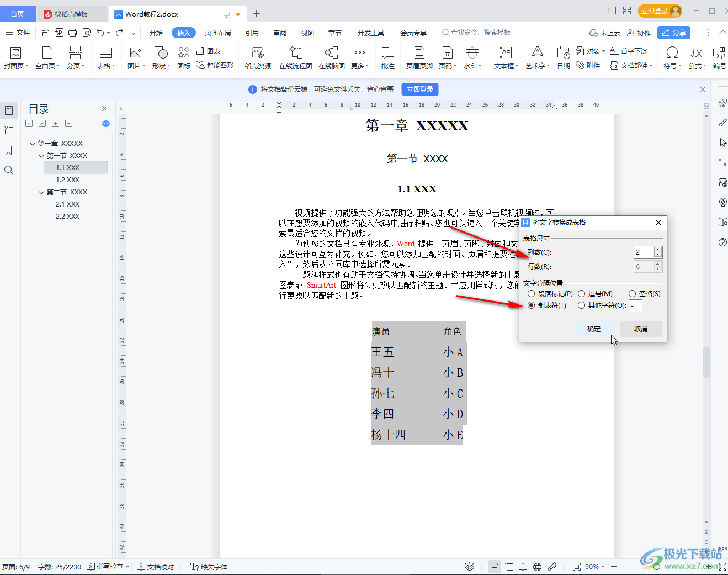Insert a smart graphic (智能图形)
This screenshot has height=575, width=728.
pyautogui.click(x=215, y=65)
